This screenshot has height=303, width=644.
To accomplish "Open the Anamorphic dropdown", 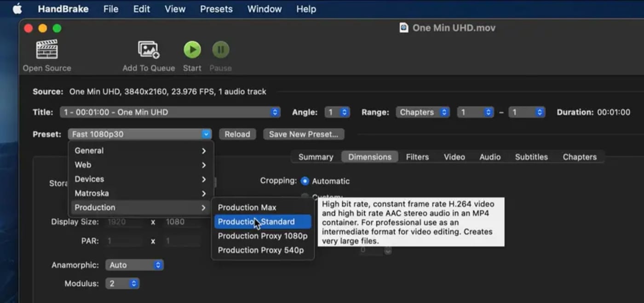I will click(x=134, y=265).
